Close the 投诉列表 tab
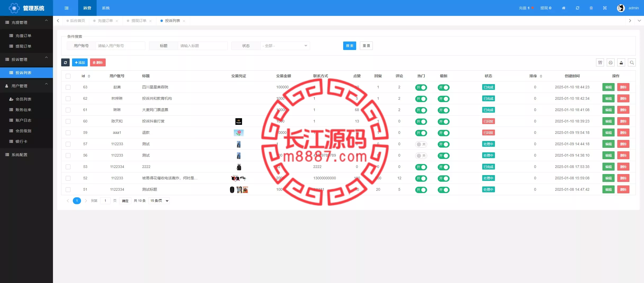This screenshot has width=644, height=283. coord(184,21)
